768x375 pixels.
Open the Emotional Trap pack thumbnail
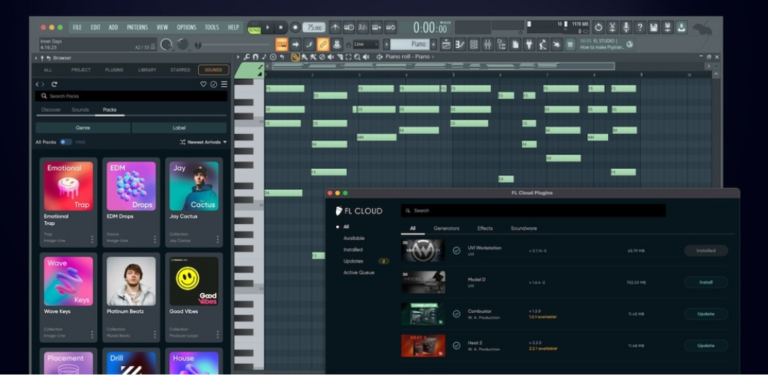coord(69,186)
